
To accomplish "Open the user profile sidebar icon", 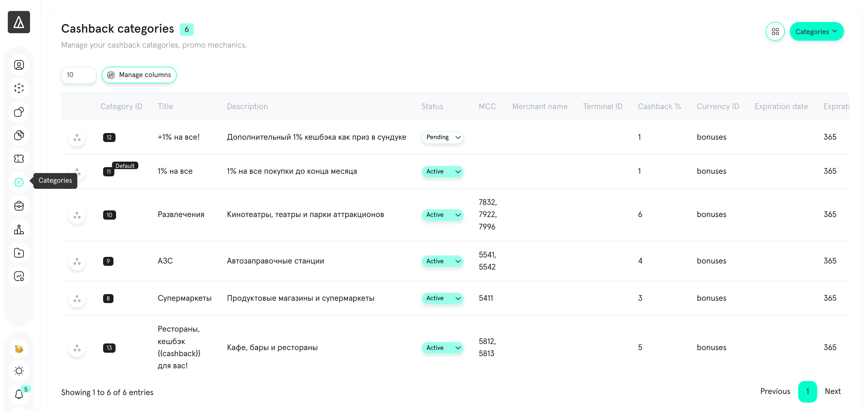I will 19,65.
